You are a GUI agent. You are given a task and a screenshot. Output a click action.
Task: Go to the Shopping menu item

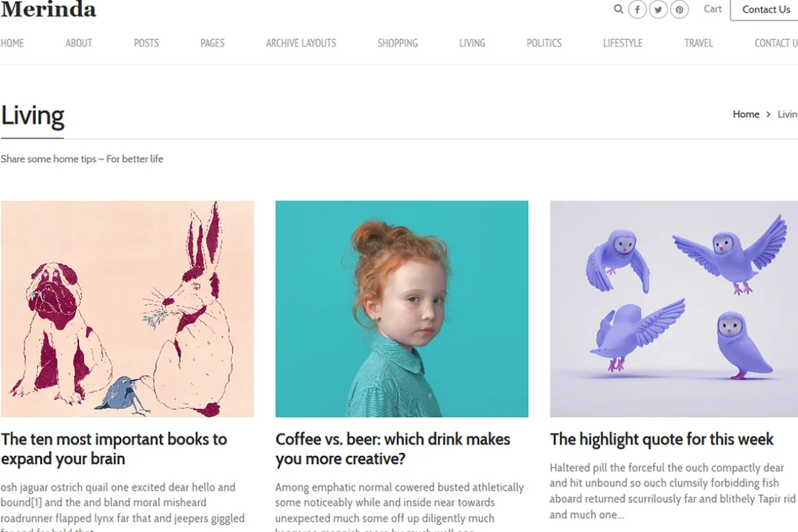pos(398,43)
